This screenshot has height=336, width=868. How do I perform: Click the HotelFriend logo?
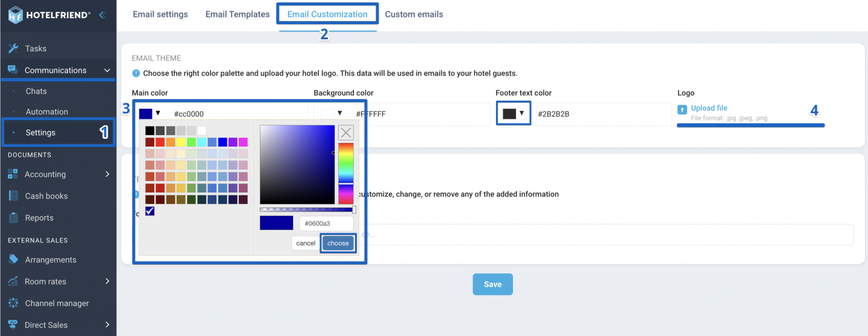(x=49, y=15)
